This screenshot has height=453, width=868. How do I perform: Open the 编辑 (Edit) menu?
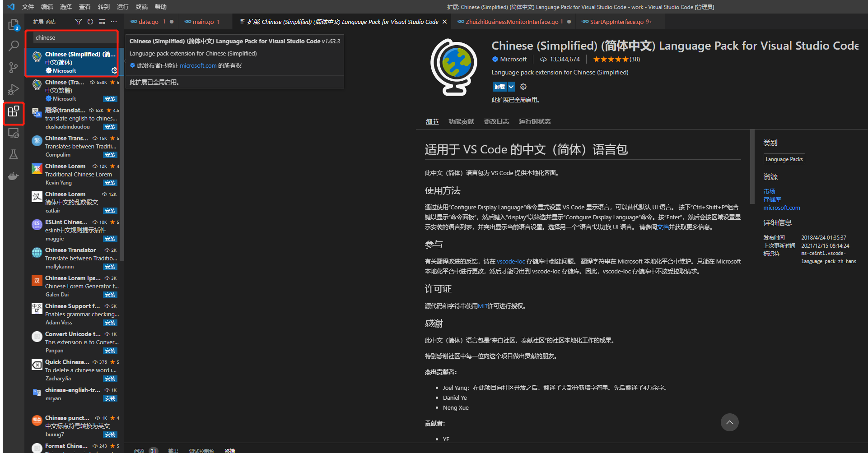(x=47, y=7)
